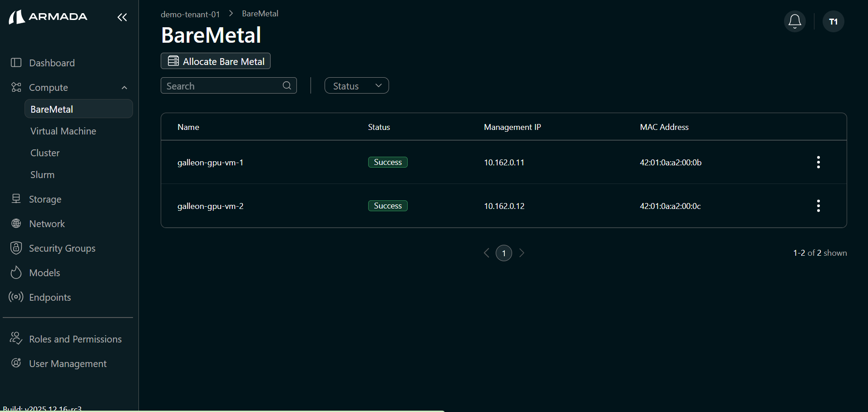868x412 pixels.
Task: Open actions menu for galleon-gpu-vm-1
Action: 818,162
